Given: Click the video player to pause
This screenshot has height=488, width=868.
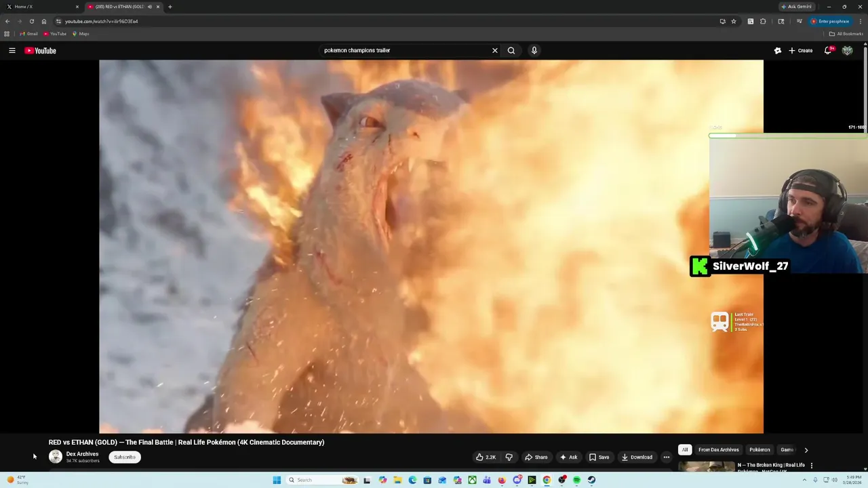Looking at the screenshot, I should point(431,247).
